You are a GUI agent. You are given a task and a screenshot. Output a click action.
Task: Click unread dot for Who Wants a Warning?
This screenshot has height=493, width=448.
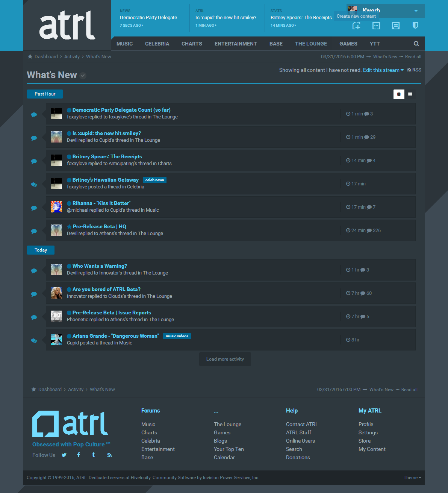(x=69, y=266)
